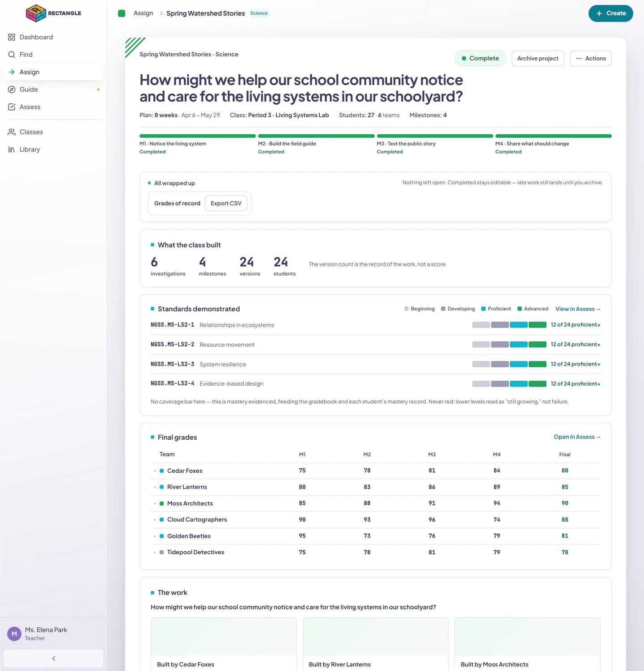The height and width of the screenshot is (671, 644).
Task: Click the Create button
Action: click(x=610, y=13)
